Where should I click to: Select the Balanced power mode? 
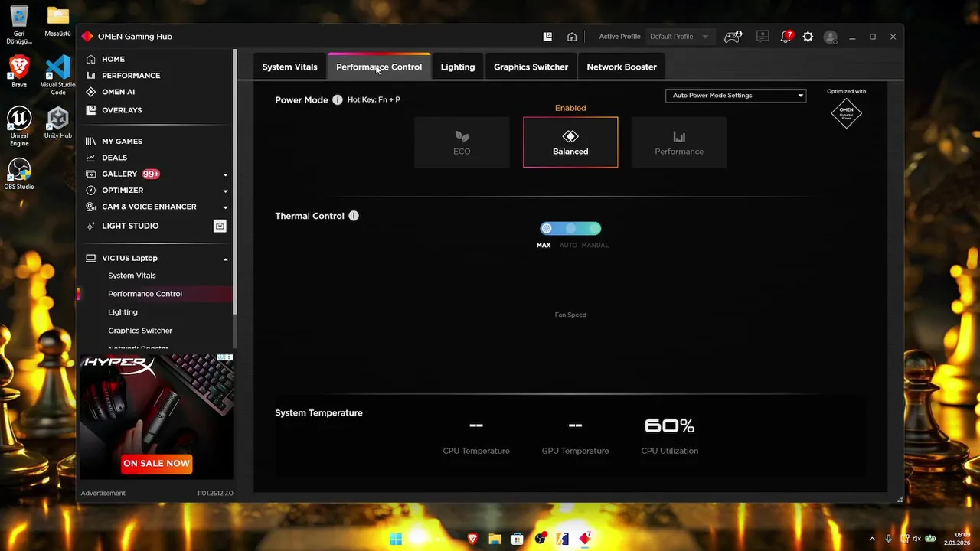click(570, 142)
